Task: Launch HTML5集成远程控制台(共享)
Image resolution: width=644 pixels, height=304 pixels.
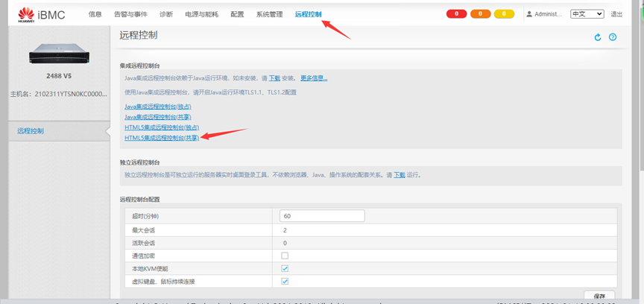Action: pyautogui.click(x=162, y=138)
